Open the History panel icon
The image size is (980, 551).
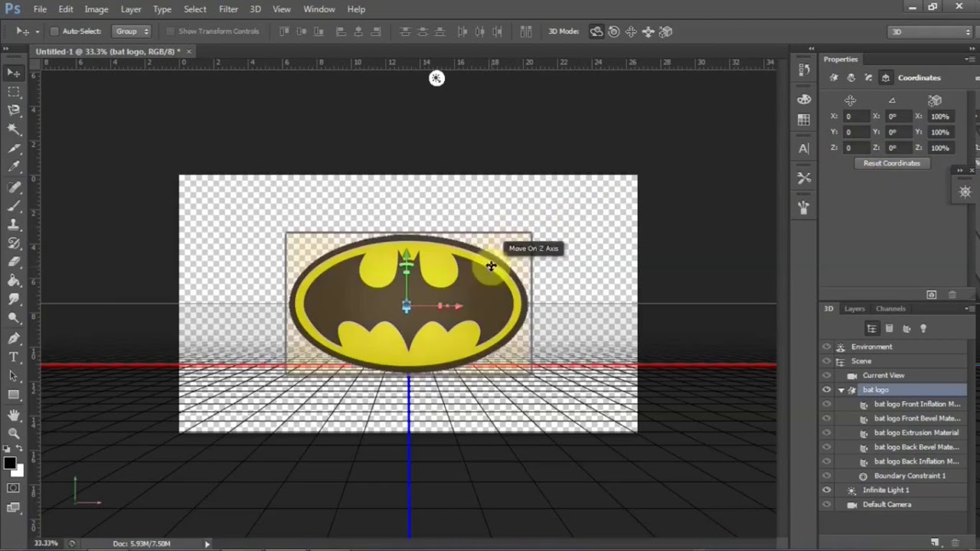coord(804,70)
